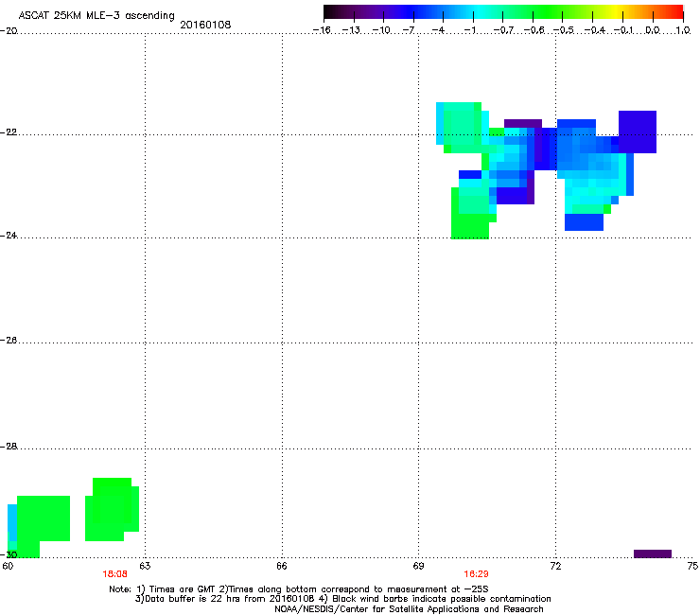Click the date label 20160108
The height and width of the screenshot is (615, 700).
pyautogui.click(x=205, y=25)
